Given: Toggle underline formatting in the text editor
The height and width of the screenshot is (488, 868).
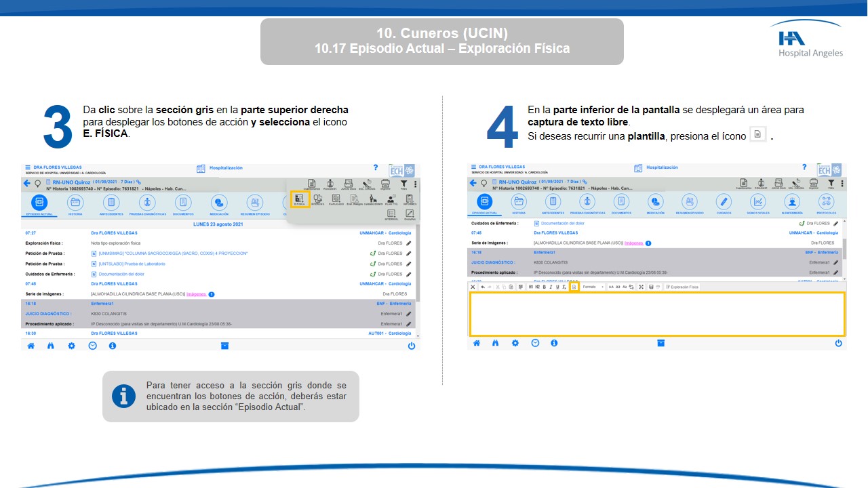Looking at the screenshot, I should (x=557, y=287).
